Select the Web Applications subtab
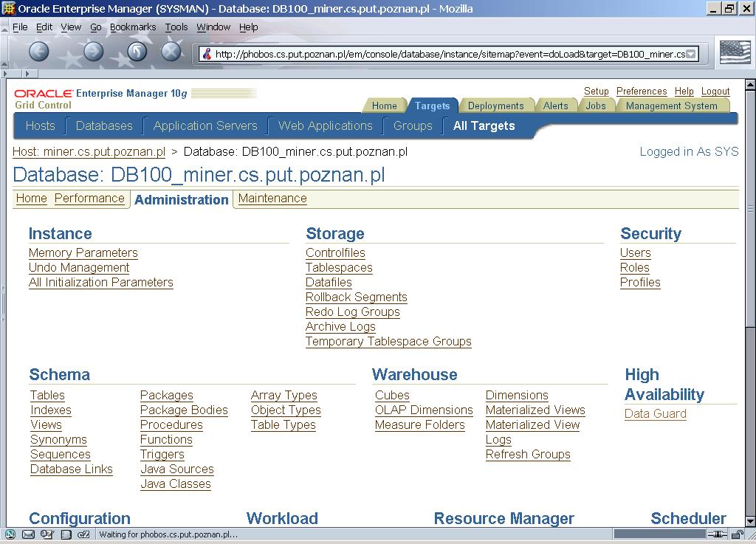The width and height of the screenshot is (756, 544). click(x=326, y=125)
